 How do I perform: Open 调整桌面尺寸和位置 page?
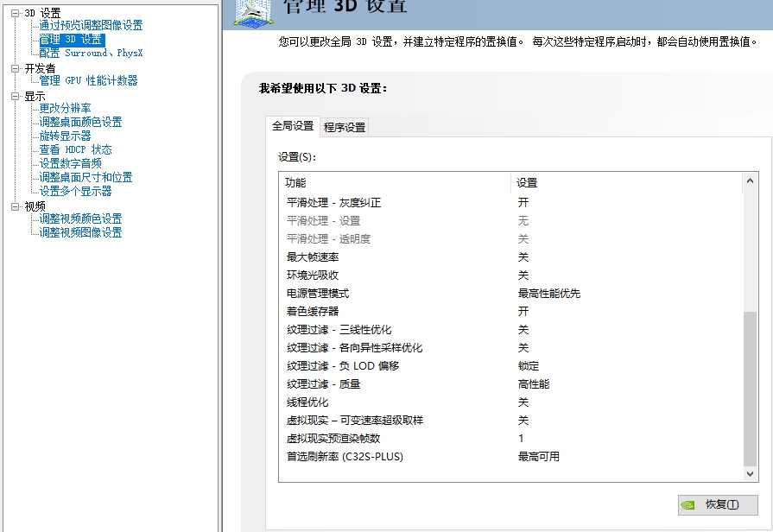pos(86,177)
